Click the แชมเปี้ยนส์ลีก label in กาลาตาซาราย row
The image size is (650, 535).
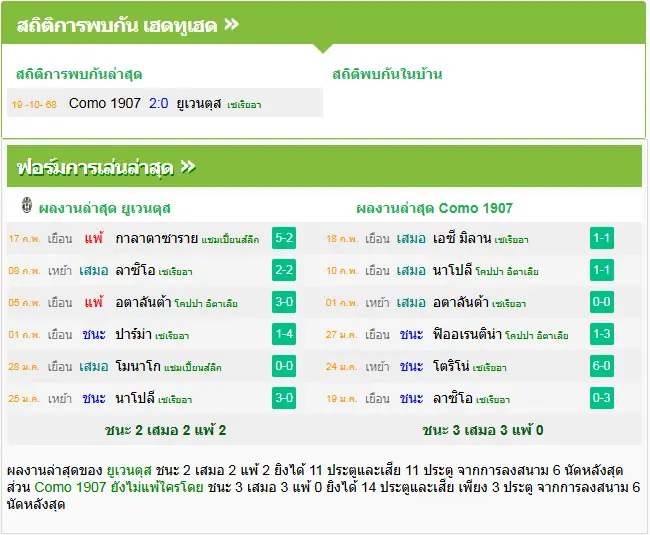coord(230,240)
